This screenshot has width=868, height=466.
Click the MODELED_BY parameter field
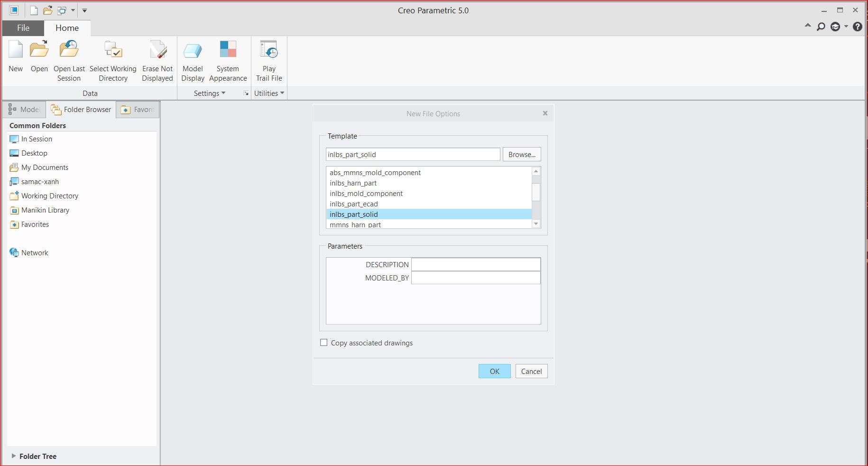476,278
